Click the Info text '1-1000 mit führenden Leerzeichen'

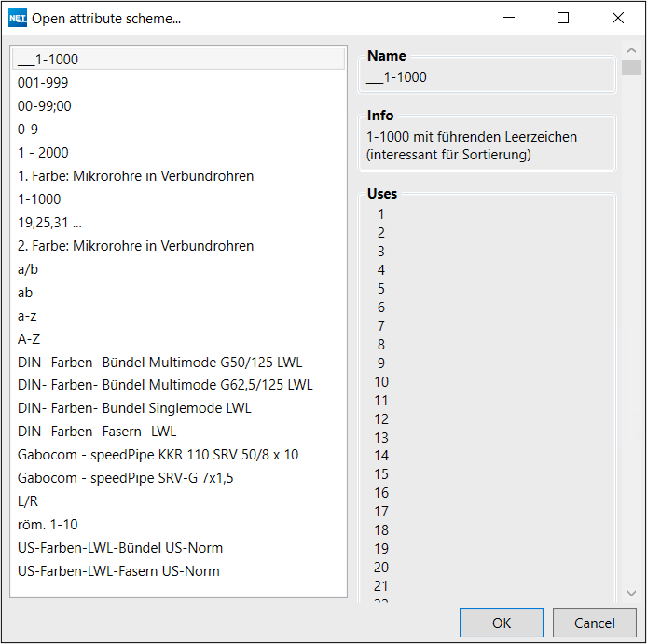[x=472, y=137]
